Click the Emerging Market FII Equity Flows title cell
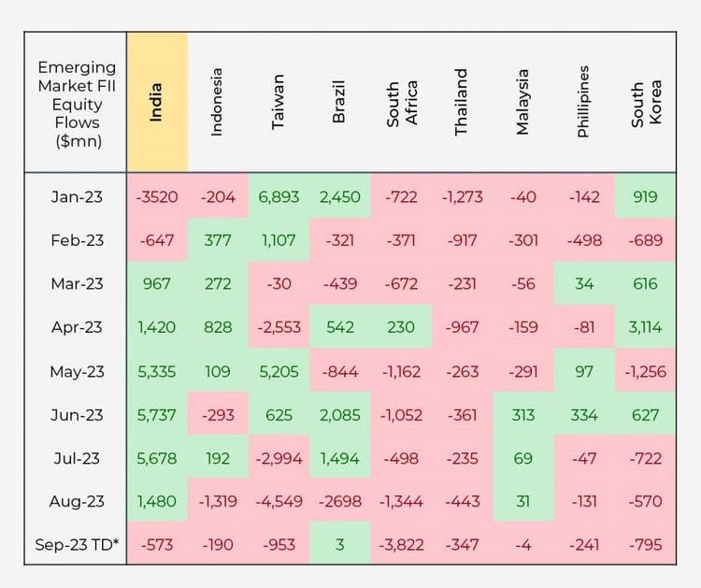701x588 pixels. 77,103
